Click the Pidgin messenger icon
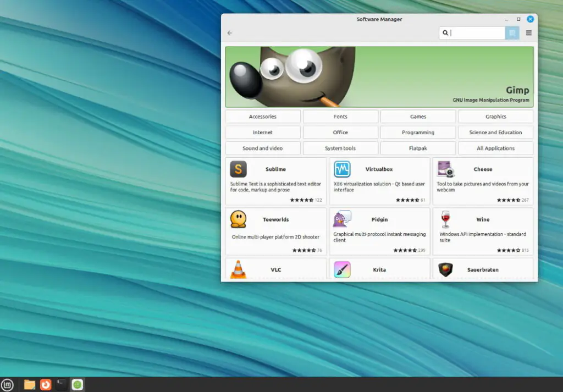The height and width of the screenshot is (392, 563). point(343,219)
